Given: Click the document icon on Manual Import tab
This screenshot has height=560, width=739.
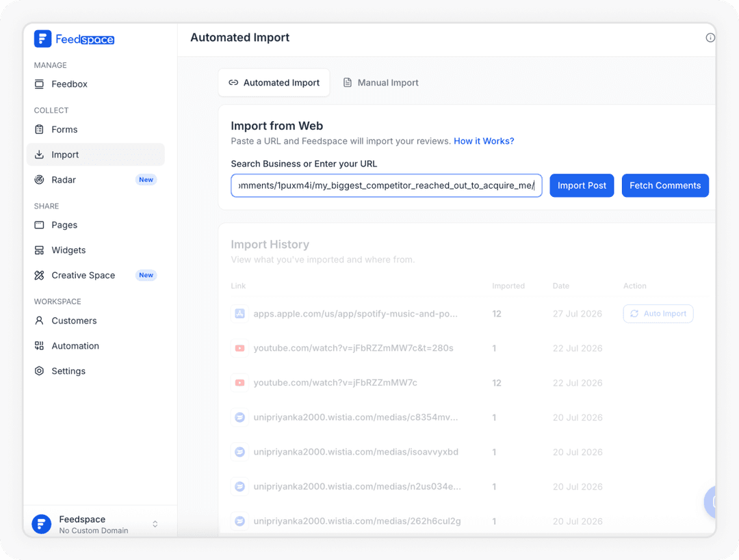Looking at the screenshot, I should click(348, 83).
